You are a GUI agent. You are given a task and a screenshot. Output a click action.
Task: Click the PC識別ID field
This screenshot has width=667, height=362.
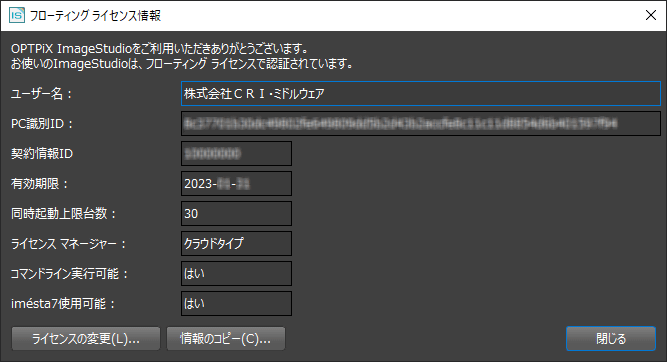[421, 124]
